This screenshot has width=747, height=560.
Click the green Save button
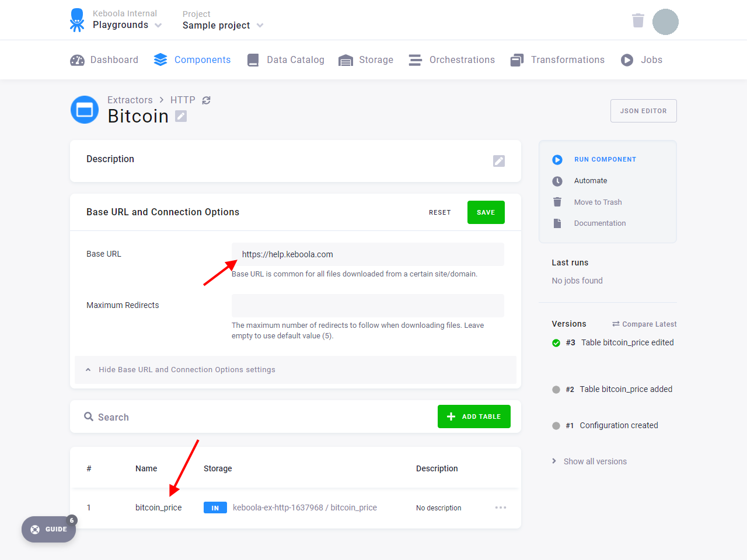(x=486, y=212)
